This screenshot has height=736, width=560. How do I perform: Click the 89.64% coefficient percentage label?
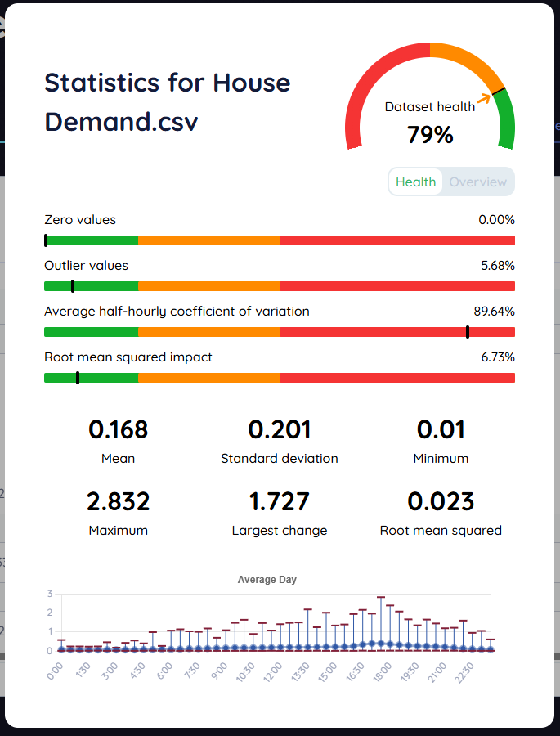494,311
